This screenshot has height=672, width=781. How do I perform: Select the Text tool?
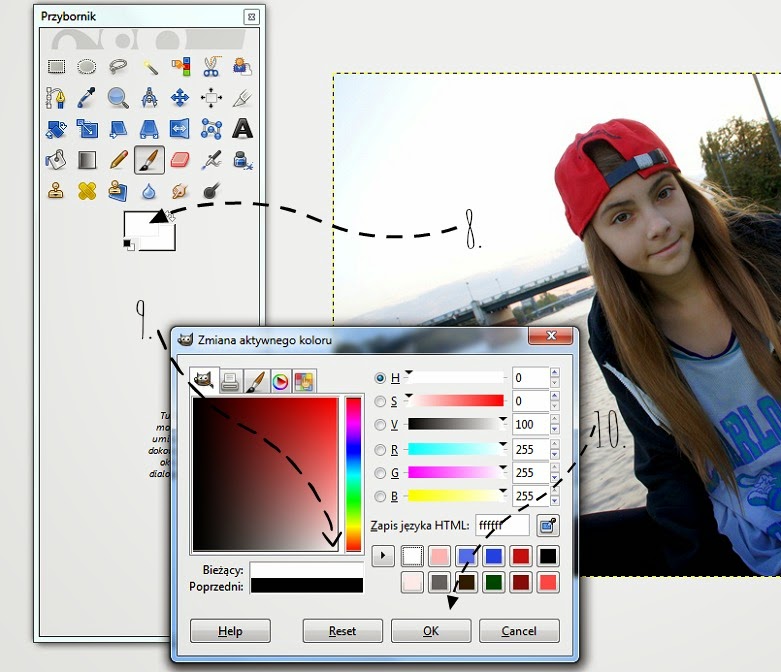tap(242, 129)
